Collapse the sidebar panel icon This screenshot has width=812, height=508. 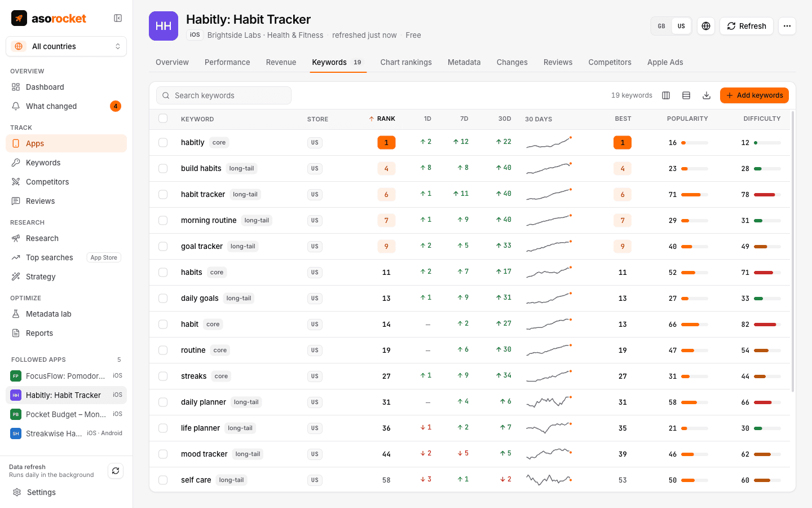(118, 18)
